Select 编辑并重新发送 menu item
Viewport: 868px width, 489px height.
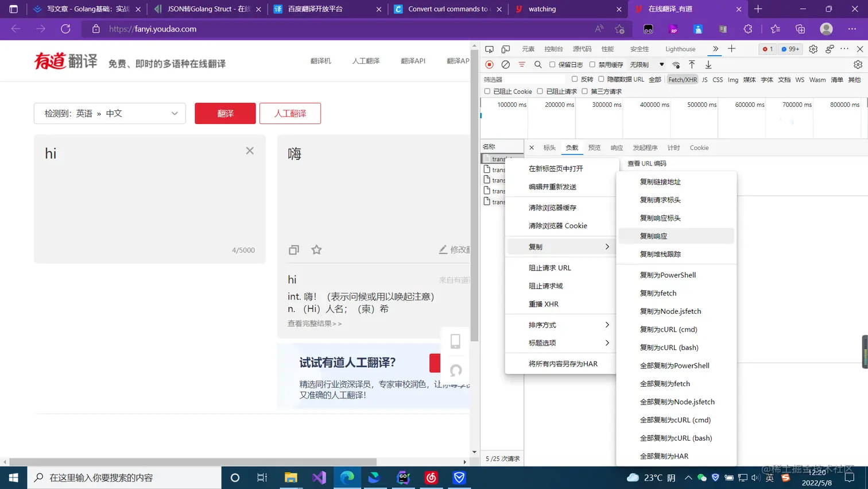tap(561, 187)
